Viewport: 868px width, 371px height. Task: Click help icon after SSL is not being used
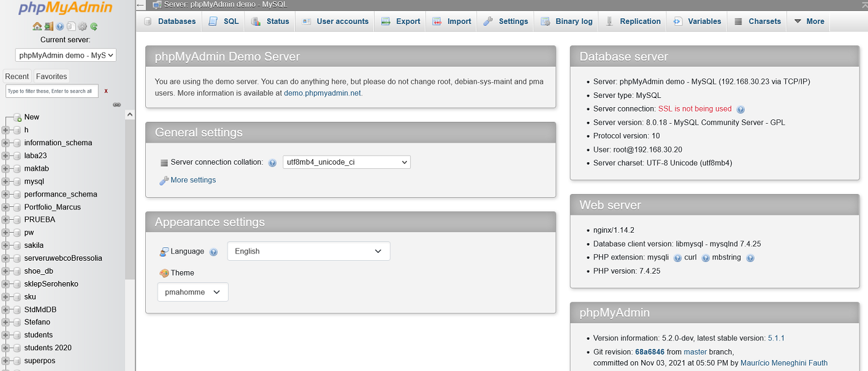click(740, 110)
